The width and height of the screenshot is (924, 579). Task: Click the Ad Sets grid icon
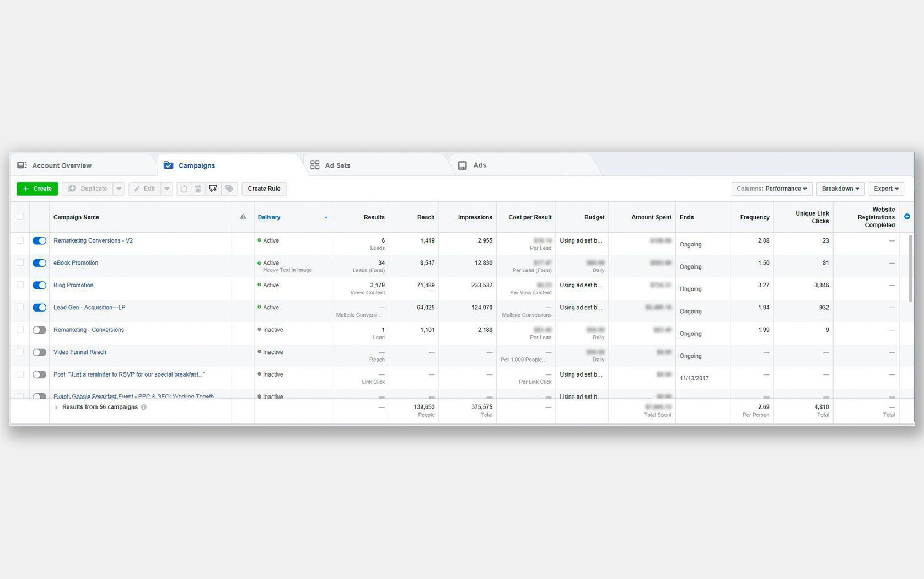(x=315, y=165)
